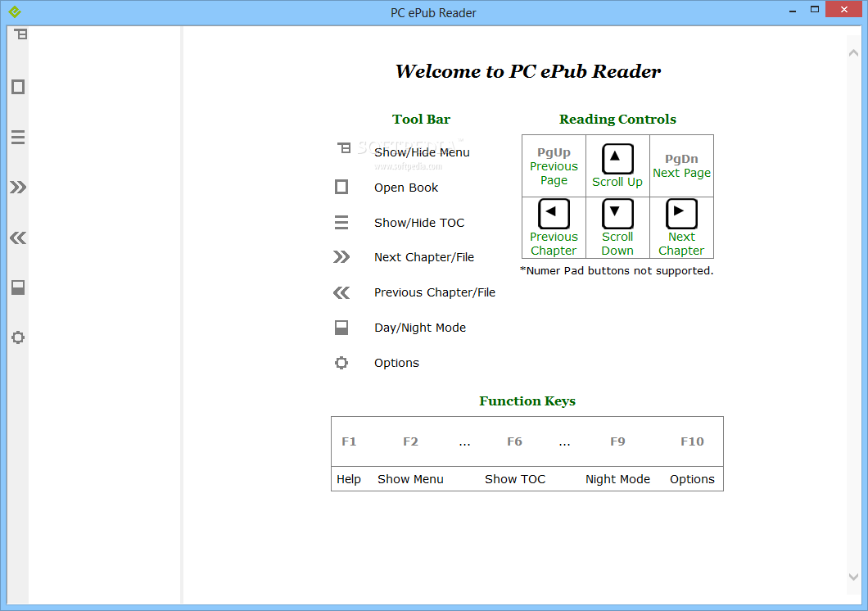Click the Previous Chapter/File icon in help list
Viewport: 868px width, 611px height.
pos(341,292)
